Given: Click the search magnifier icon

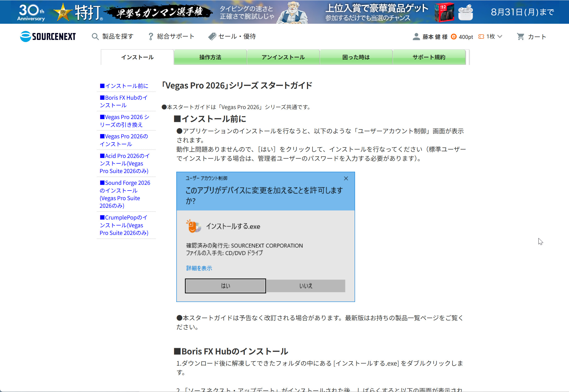Looking at the screenshot, I should click(95, 37).
